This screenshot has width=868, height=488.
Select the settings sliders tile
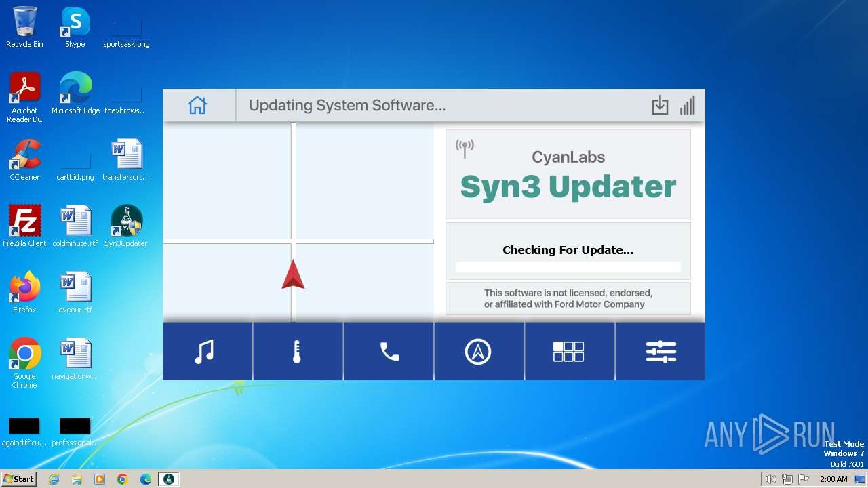click(x=660, y=351)
